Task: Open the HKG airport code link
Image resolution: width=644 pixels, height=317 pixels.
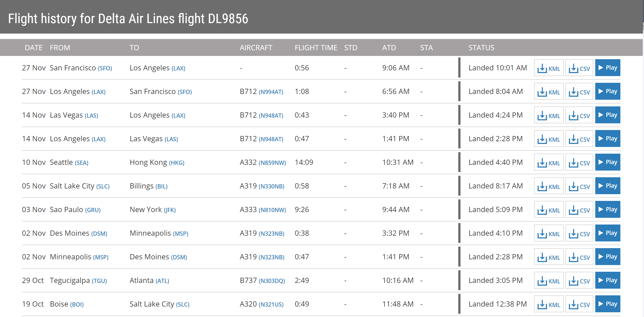Action: point(177,163)
